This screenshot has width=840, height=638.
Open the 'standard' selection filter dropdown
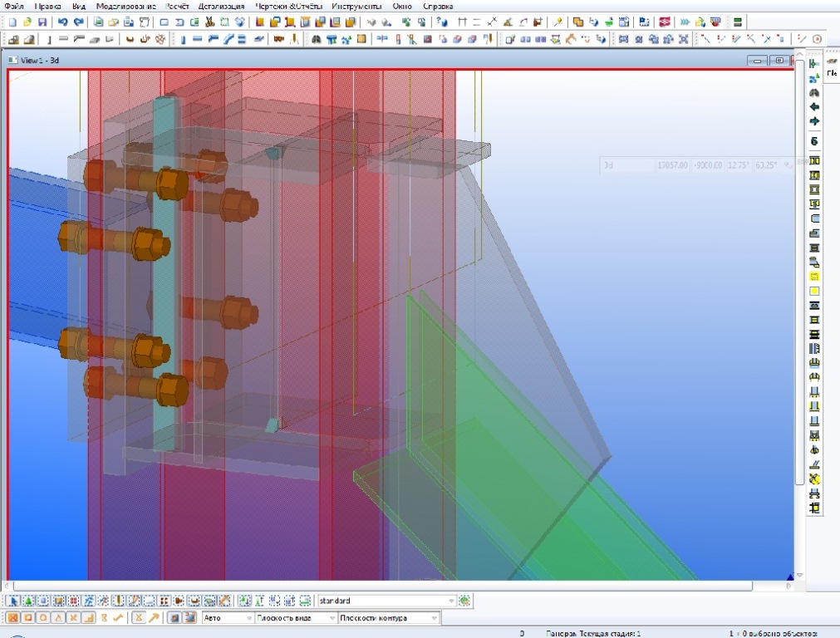451,601
